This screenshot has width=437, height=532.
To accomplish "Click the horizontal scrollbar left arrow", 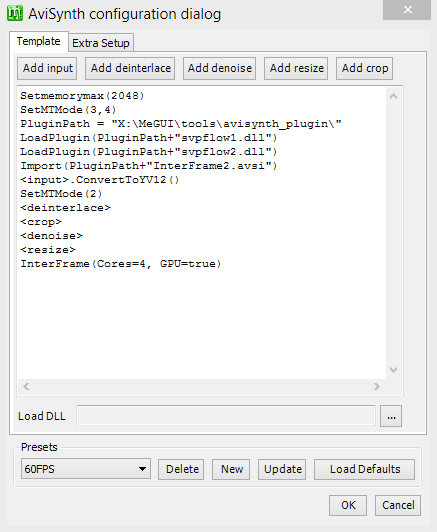I will coord(26,386).
